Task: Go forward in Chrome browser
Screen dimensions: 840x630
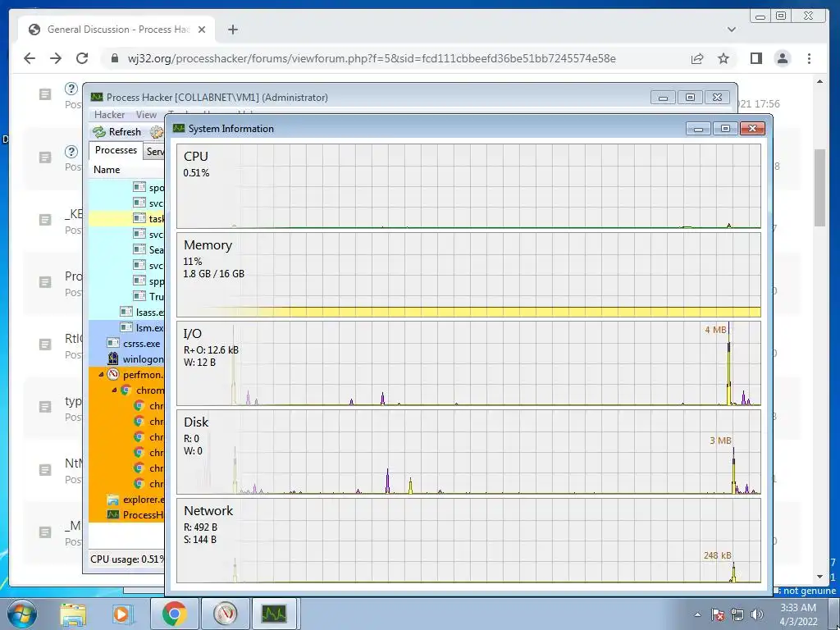Action: click(x=56, y=58)
